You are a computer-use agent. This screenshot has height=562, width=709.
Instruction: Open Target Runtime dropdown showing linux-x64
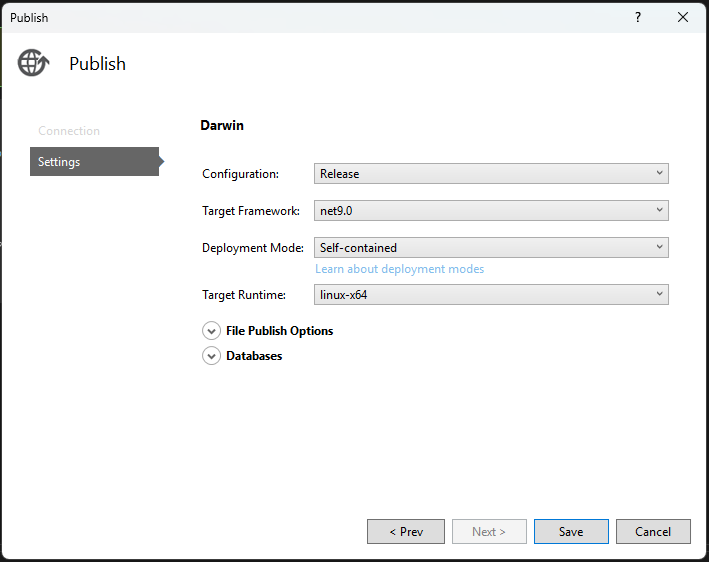491,295
